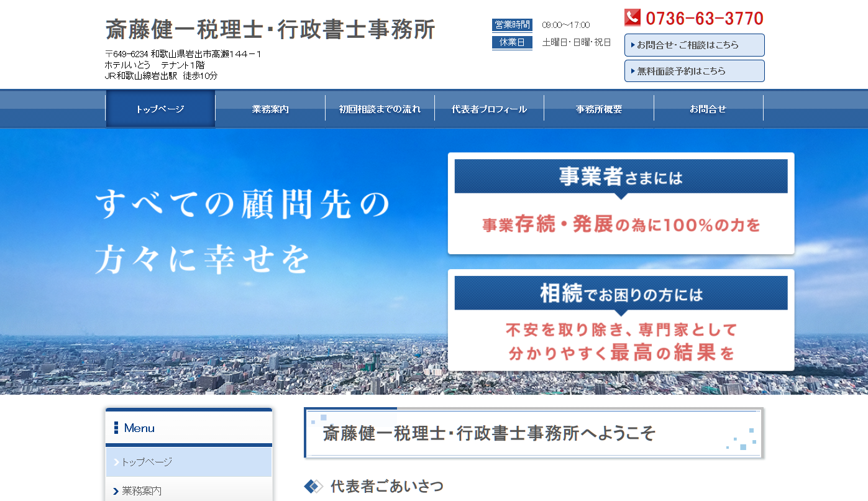Click the 営業時間 label badge

(511, 25)
